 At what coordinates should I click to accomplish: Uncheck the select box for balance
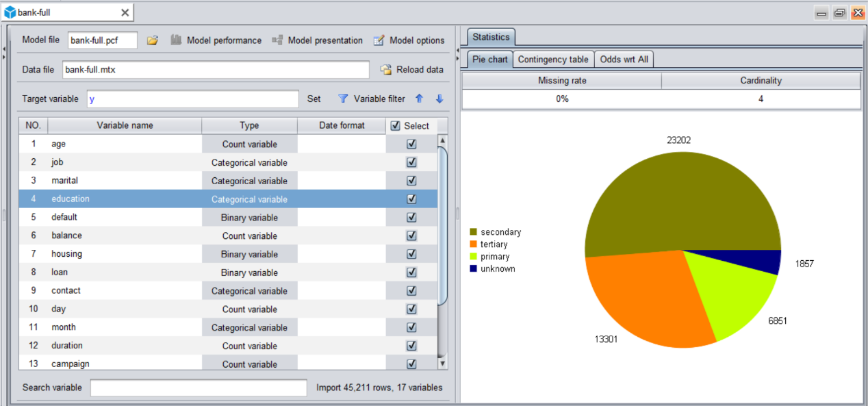pyautogui.click(x=411, y=236)
